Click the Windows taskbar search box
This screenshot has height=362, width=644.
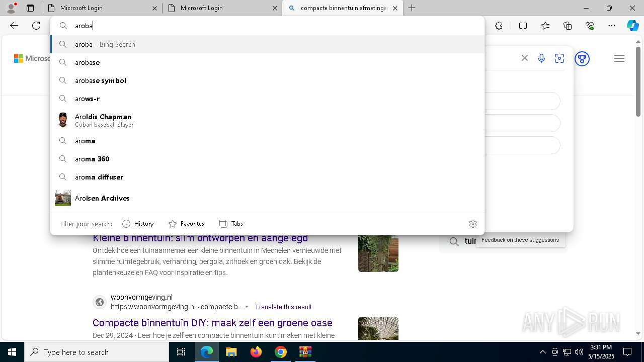coord(97,352)
